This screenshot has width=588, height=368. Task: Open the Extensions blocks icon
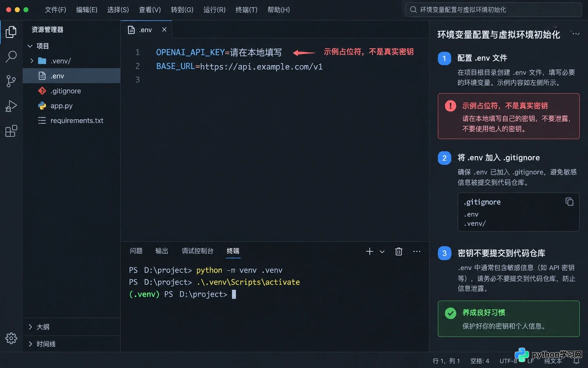coord(11,131)
